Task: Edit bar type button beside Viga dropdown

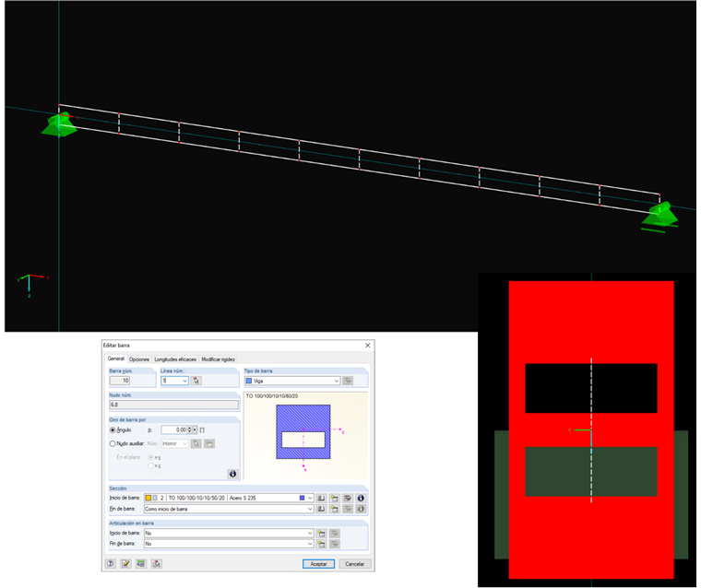Action: click(348, 381)
